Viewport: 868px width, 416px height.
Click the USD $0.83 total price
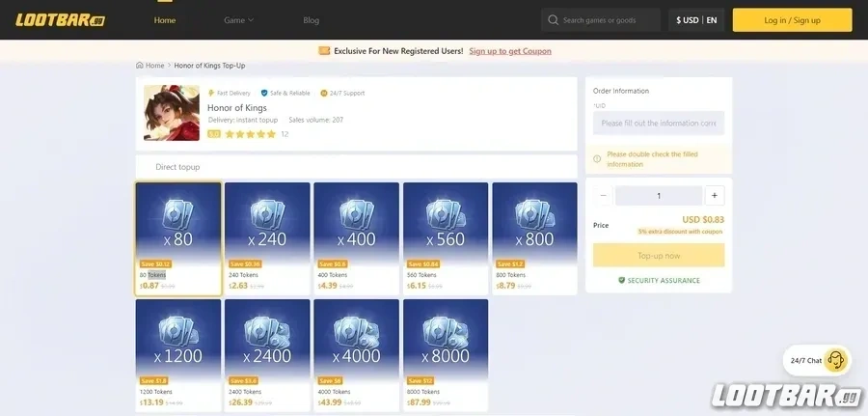coord(703,219)
